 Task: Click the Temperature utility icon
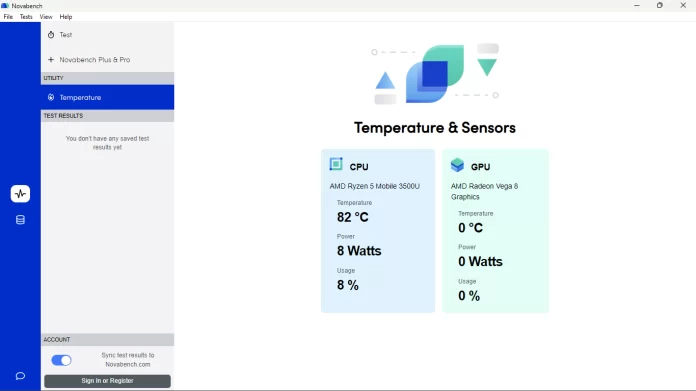[51, 97]
